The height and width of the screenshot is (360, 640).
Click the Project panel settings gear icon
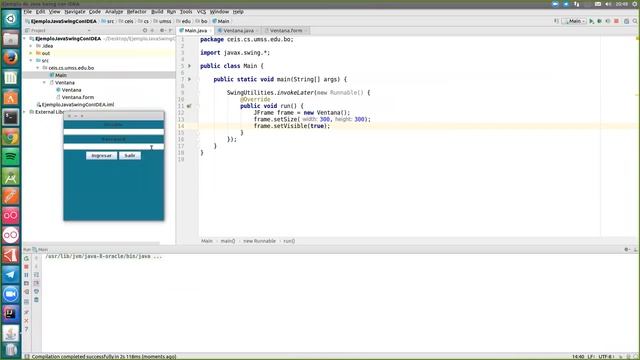coord(162,31)
